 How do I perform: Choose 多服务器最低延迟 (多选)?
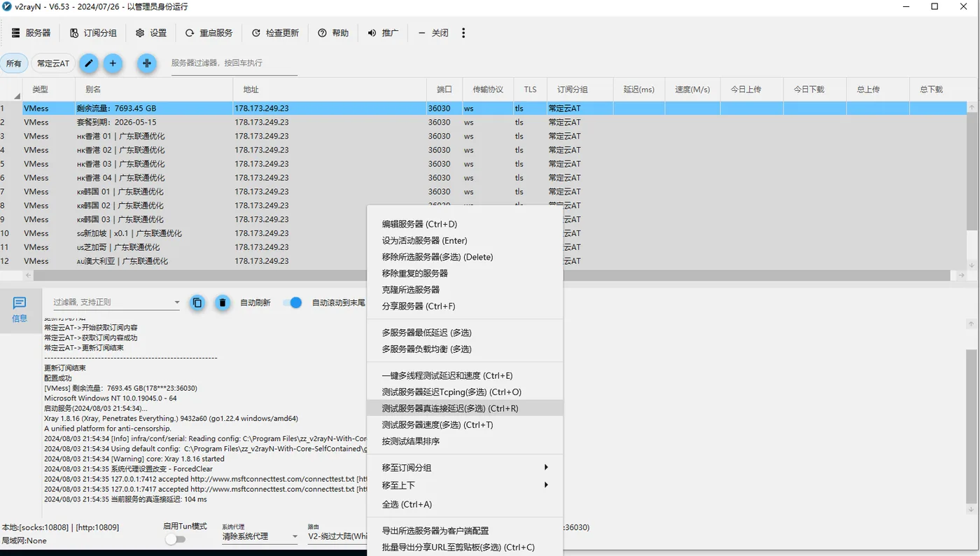465,333
